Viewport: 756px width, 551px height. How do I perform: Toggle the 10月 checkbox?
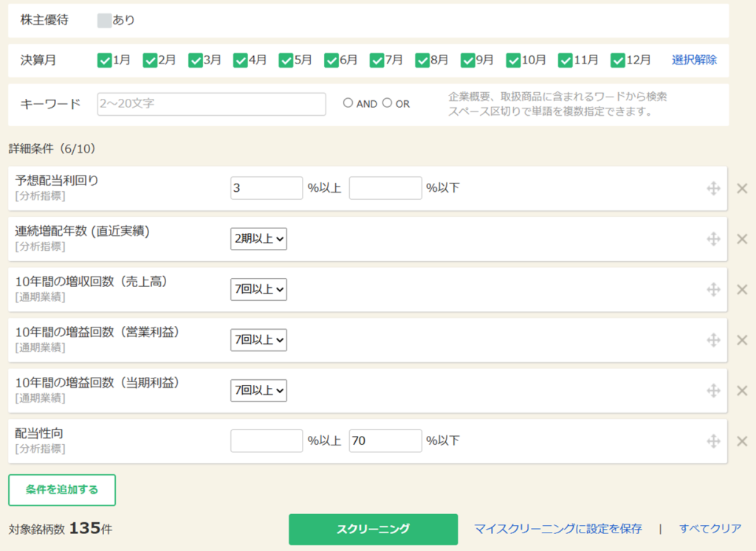[513, 60]
